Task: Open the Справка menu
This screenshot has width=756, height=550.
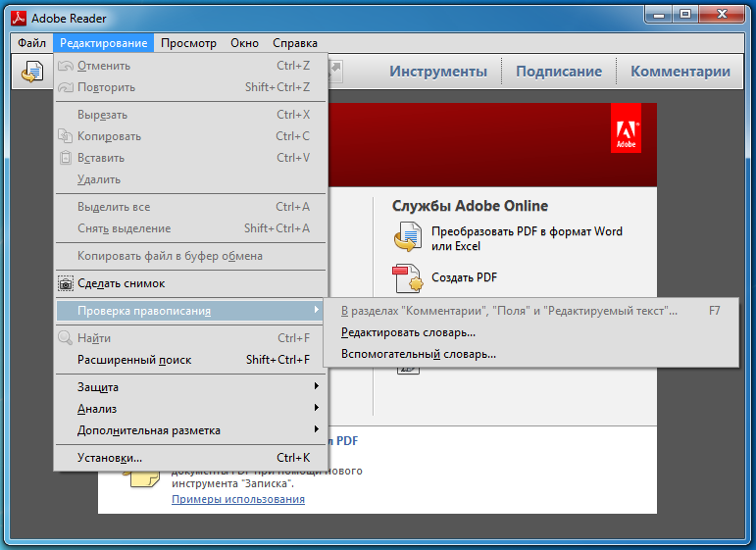Action: click(295, 43)
